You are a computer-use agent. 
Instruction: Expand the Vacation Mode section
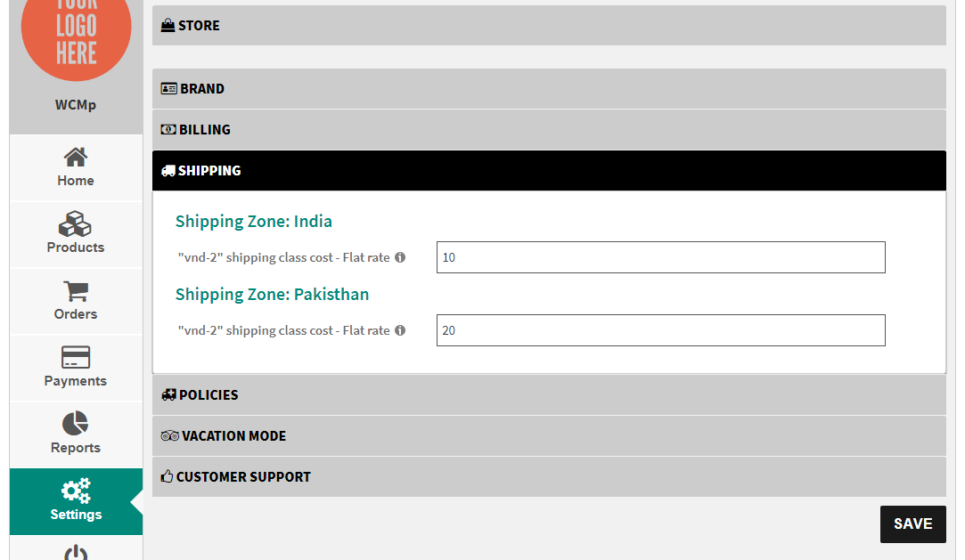(x=548, y=436)
